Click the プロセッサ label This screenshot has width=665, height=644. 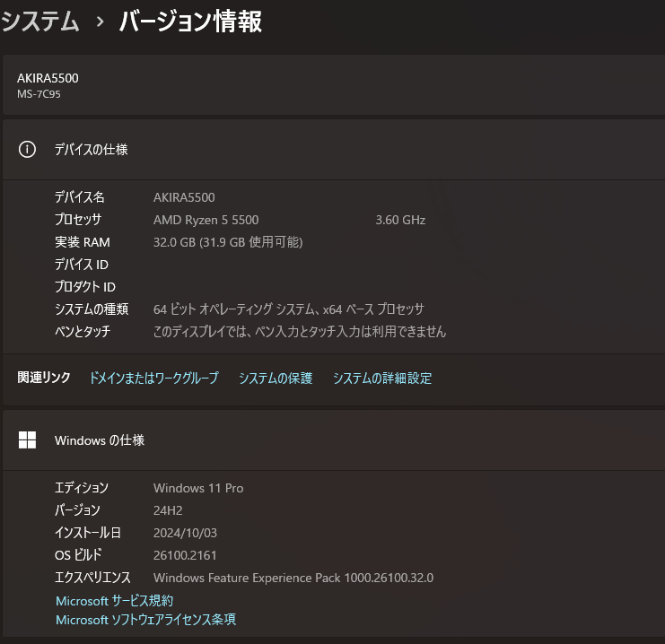click(78, 219)
